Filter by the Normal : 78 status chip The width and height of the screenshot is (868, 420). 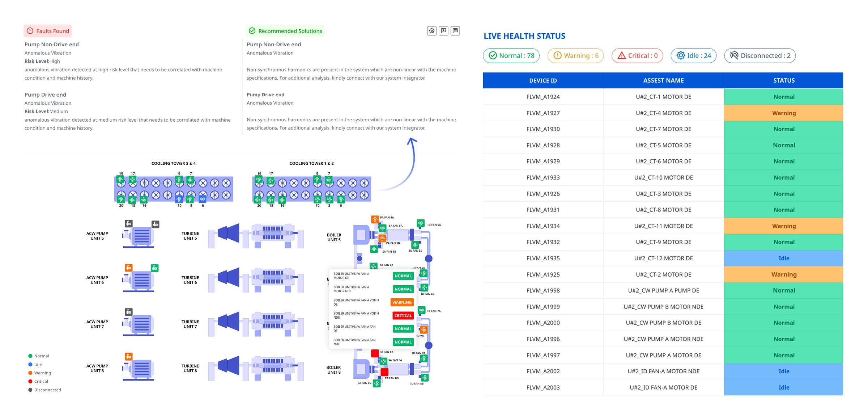point(511,56)
